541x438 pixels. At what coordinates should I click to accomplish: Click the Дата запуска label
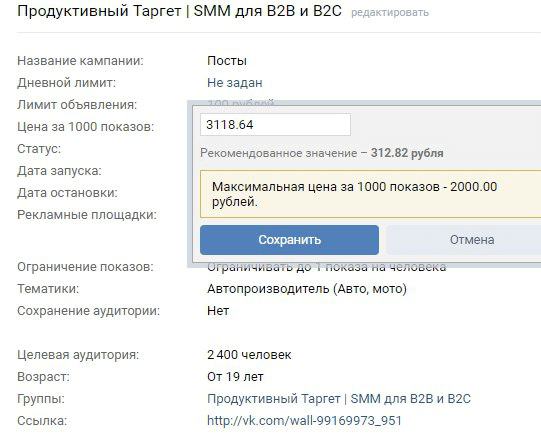point(59,171)
